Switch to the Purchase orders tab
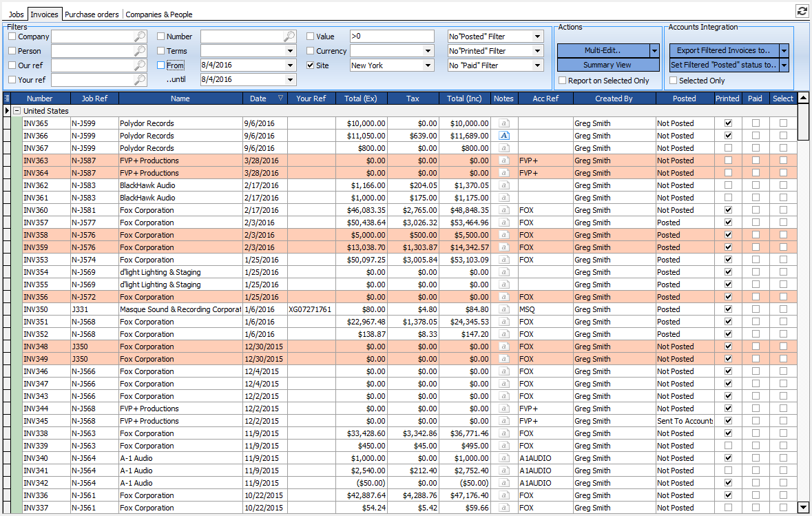 point(92,14)
